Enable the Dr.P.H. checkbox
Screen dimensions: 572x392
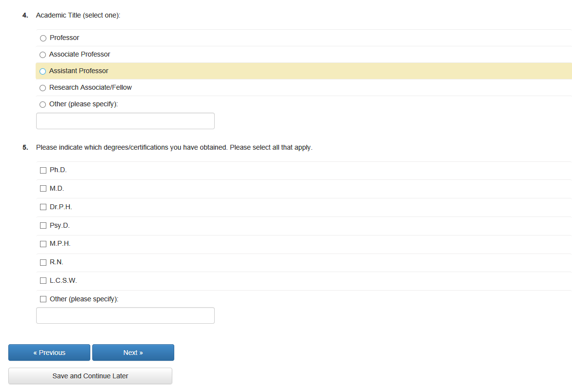click(x=43, y=207)
